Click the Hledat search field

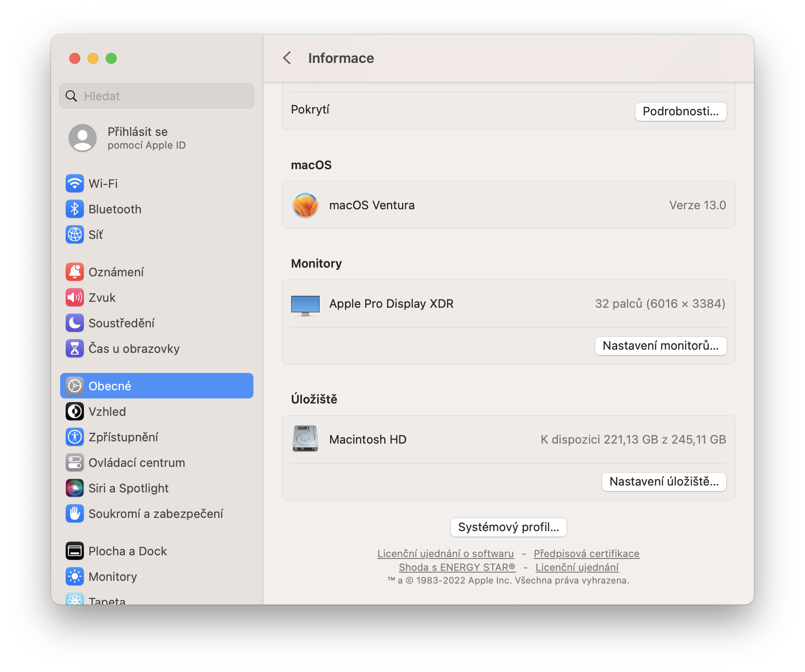click(156, 96)
